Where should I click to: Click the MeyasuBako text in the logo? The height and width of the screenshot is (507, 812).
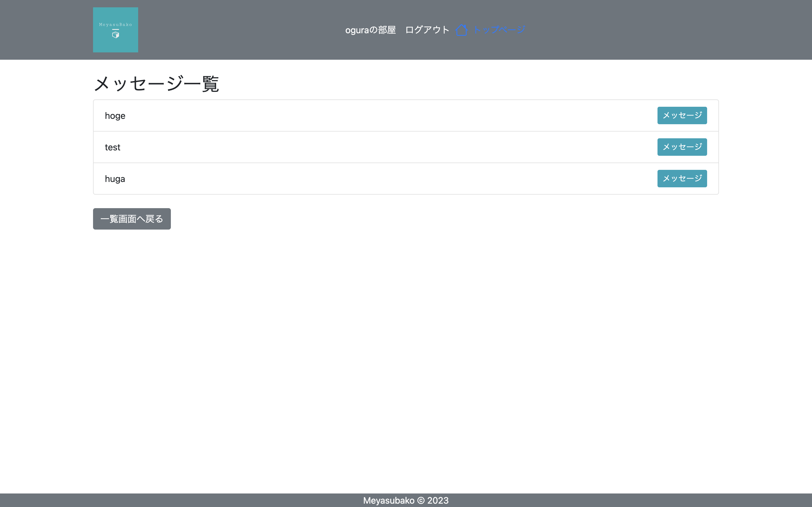(x=115, y=24)
